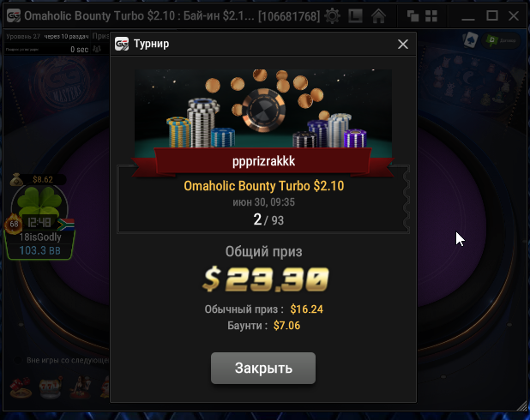Open the roulette and dice casino icon
The width and height of the screenshot is (530, 420).
pos(21,387)
